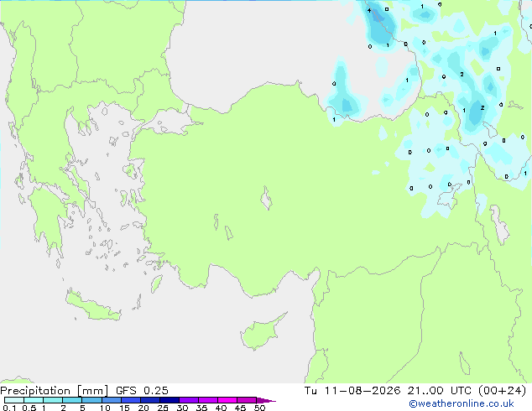The height and width of the screenshot is (411, 532).
Task: Click the legend label '45'
Action: click(240, 408)
